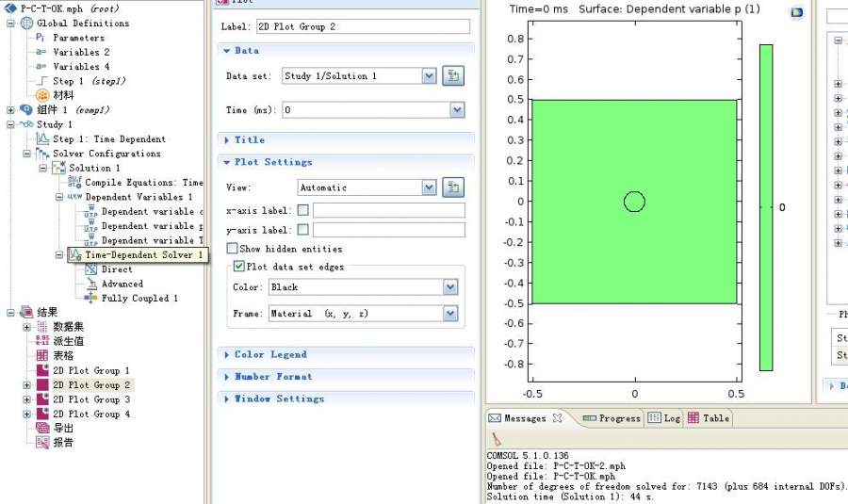Click the 2D Plot Group 1 icon
Viewport: 848px width, 504px height.
pos(42,370)
